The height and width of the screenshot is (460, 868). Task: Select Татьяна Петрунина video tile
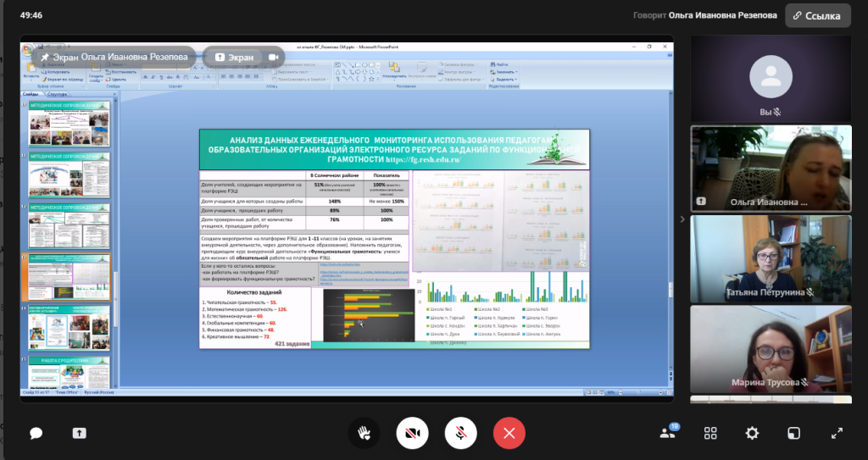771,258
